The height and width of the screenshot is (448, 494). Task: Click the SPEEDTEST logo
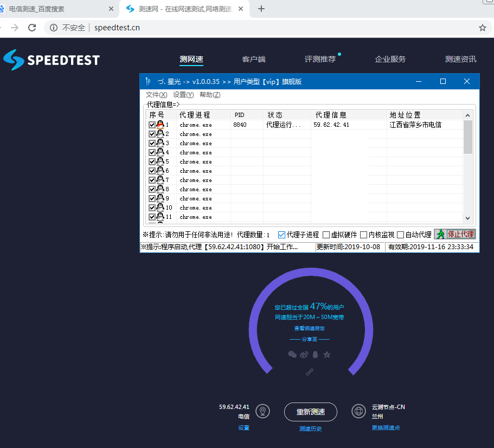(52, 60)
